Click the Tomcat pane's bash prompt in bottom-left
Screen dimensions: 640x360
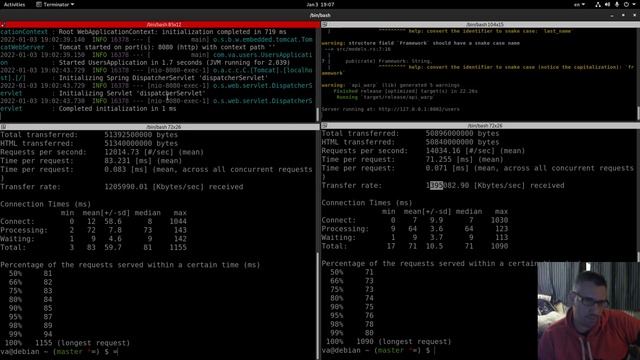[59, 351]
